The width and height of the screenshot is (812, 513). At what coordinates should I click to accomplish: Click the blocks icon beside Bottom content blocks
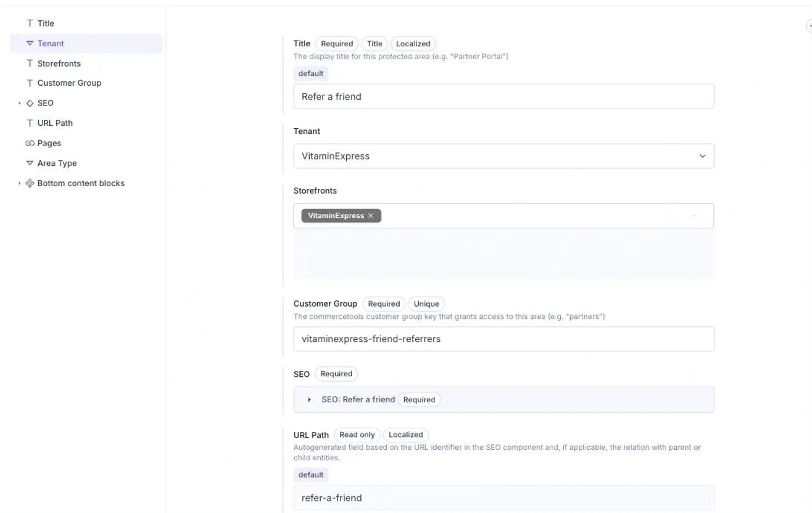click(30, 183)
